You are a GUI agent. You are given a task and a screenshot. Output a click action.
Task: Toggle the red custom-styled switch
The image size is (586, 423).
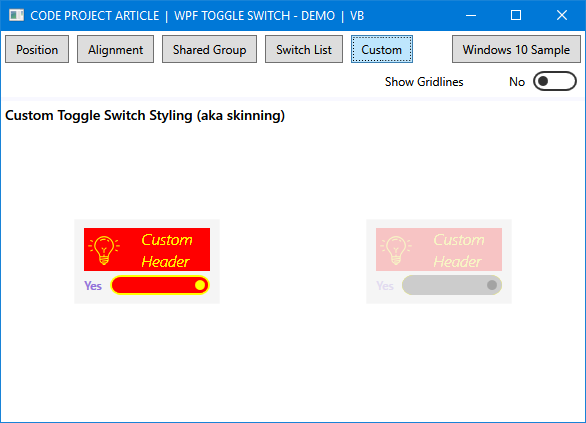[160, 285]
